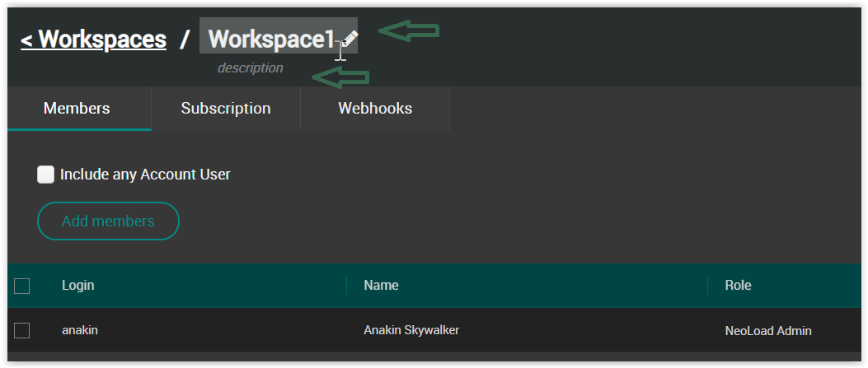Select the Workspace1 name field
Image resolution: width=868 pixels, height=368 pixels.
[271, 39]
